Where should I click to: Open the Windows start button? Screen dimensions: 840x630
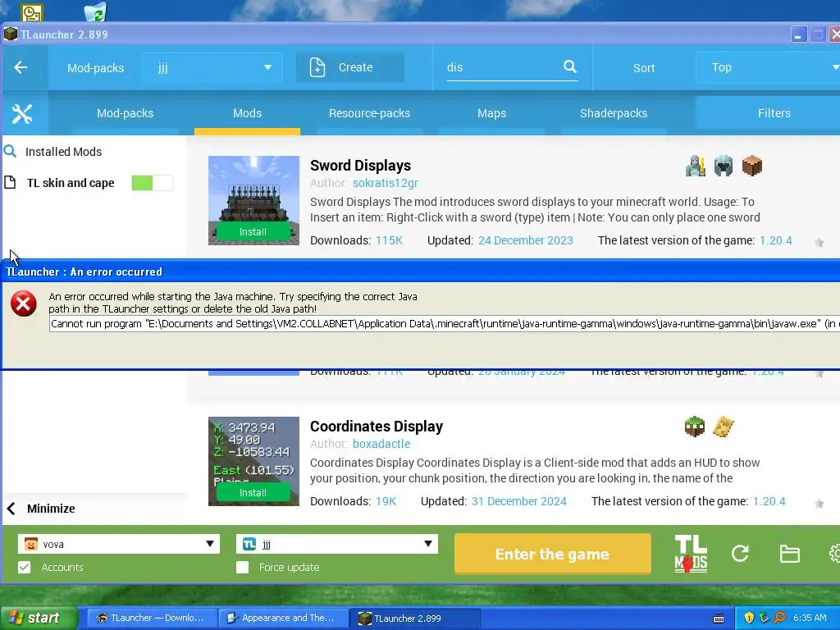[39, 618]
